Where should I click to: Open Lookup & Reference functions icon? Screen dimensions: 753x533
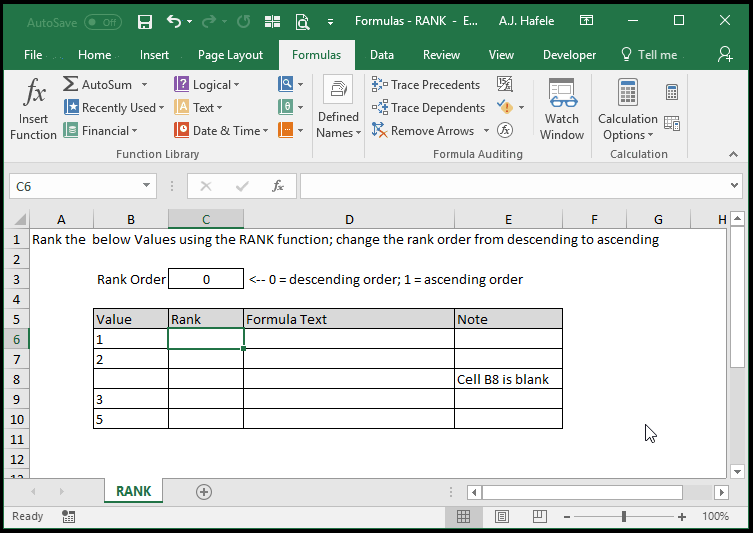(286, 84)
